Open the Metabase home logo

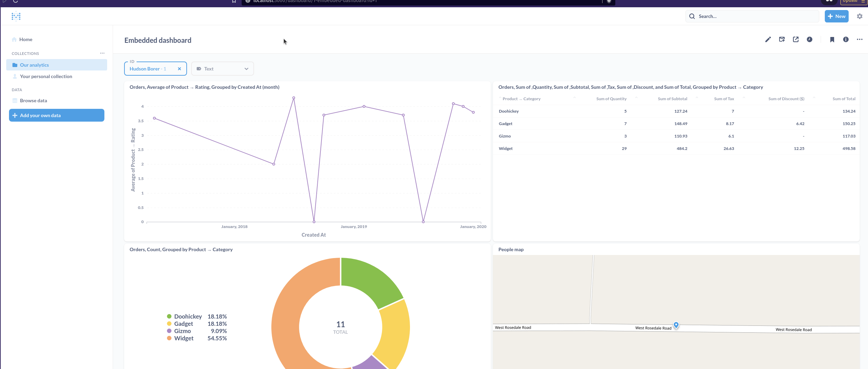coord(16,16)
